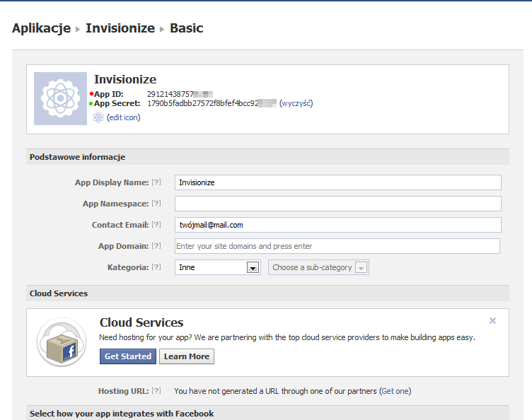
Task: Go to Aplikacje in the breadcrumb
Action: (x=41, y=28)
